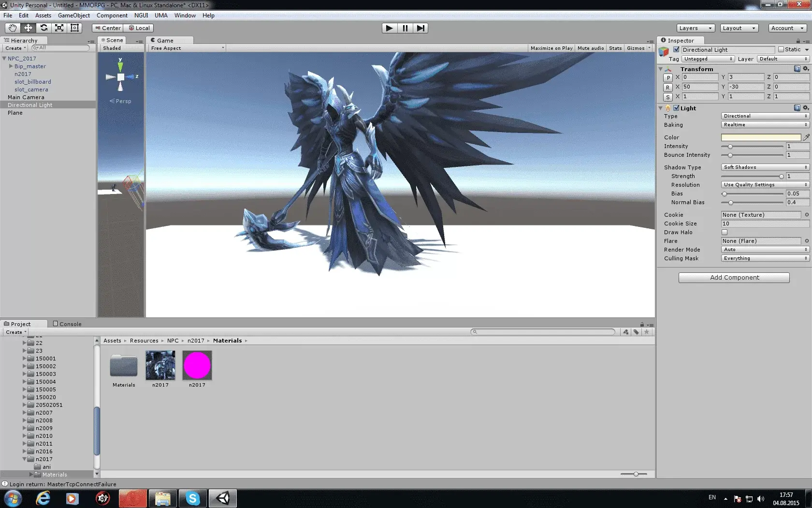Pick color with eyedropper icon
The width and height of the screenshot is (812, 508).
(x=806, y=137)
